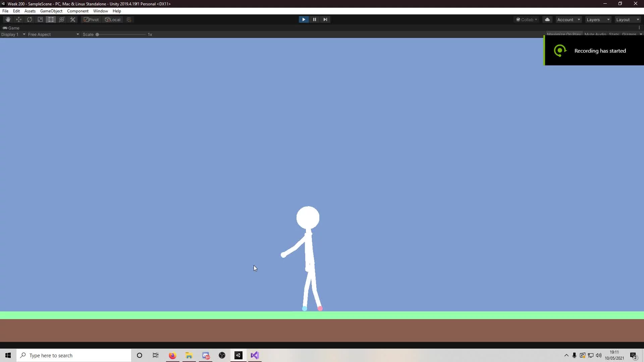Screen dimensions: 644x362
Task: Select the Hand tool
Action: pyautogui.click(x=8, y=19)
